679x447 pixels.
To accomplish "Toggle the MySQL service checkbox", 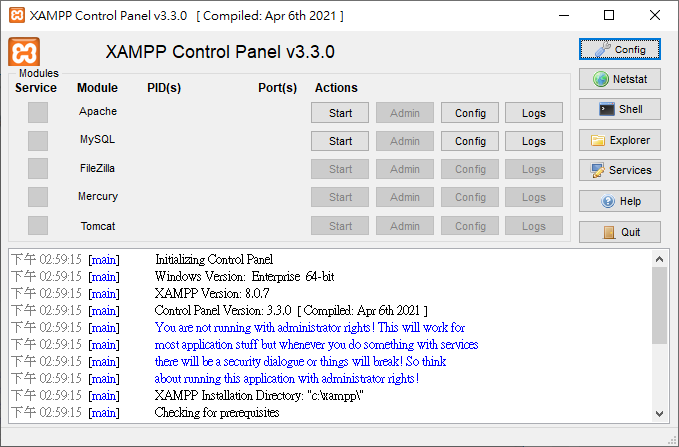I will (x=38, y=141).
